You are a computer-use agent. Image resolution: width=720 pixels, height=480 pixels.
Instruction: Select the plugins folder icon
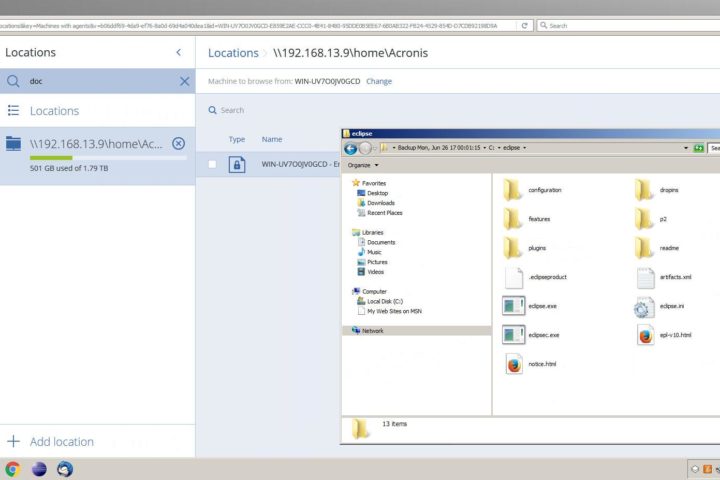pos(513,248)
